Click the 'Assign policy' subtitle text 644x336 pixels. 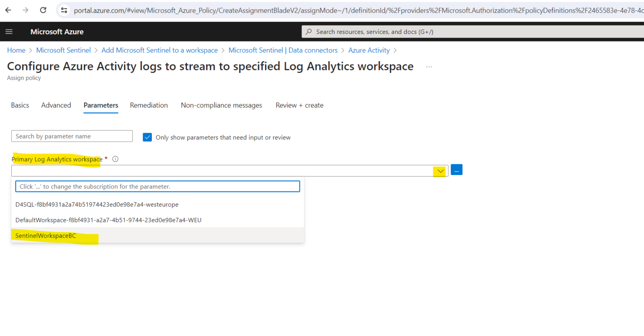point(24,78)
